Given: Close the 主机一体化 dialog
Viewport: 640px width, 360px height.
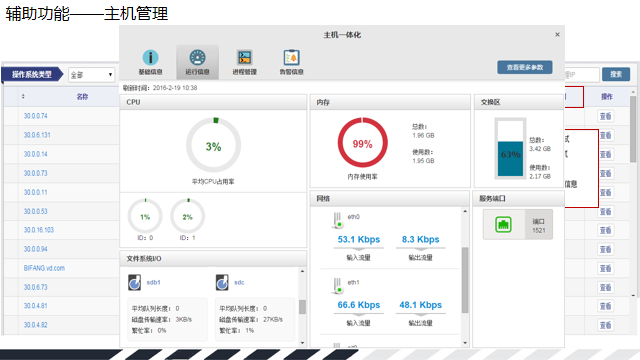Looking at the screenshot, I should tap(557, 35).
